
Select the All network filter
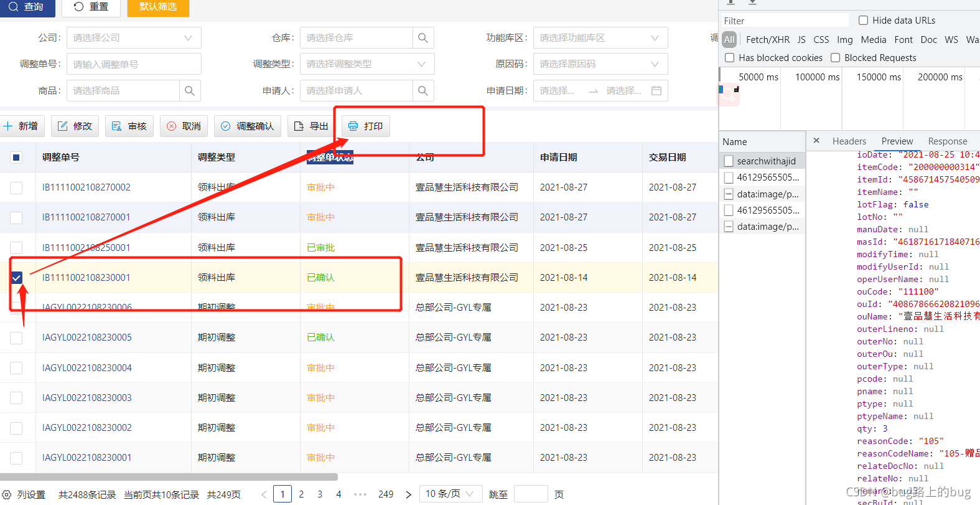coord(729,39)
